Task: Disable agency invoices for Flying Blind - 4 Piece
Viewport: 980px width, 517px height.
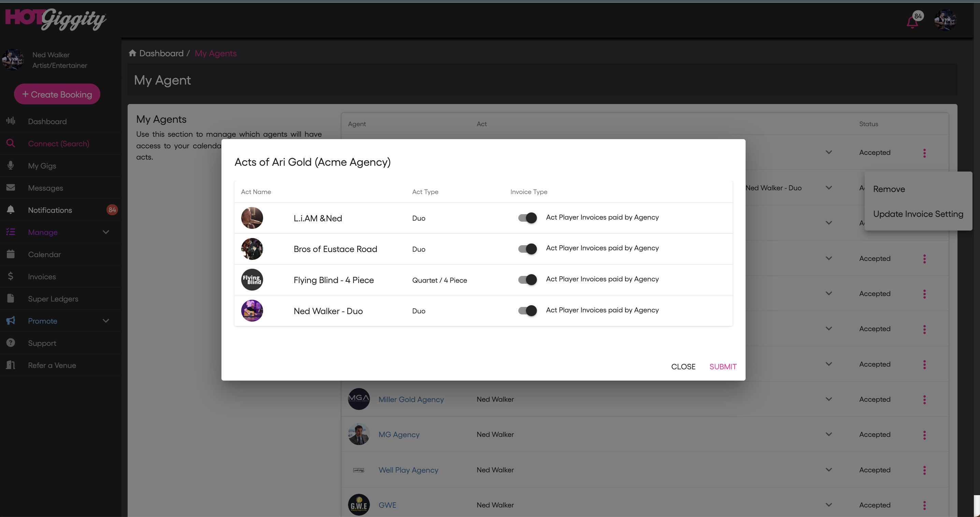Action: 527,280
